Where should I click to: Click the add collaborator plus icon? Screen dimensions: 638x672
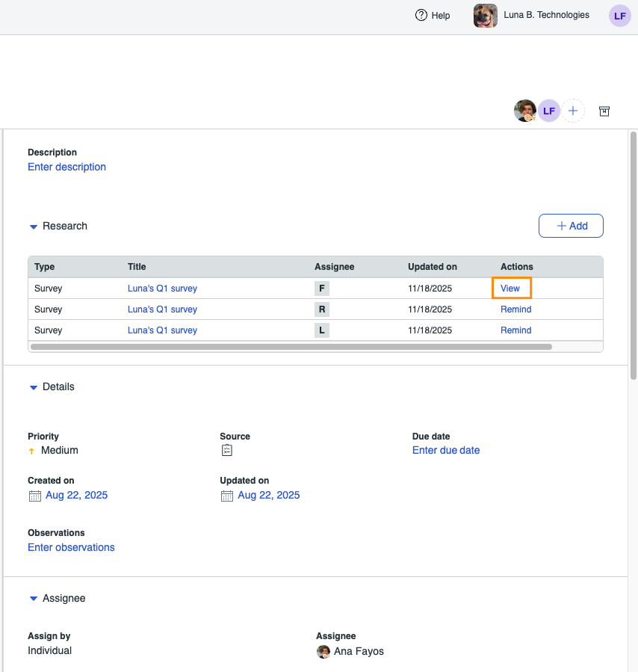tap(573, 111)
